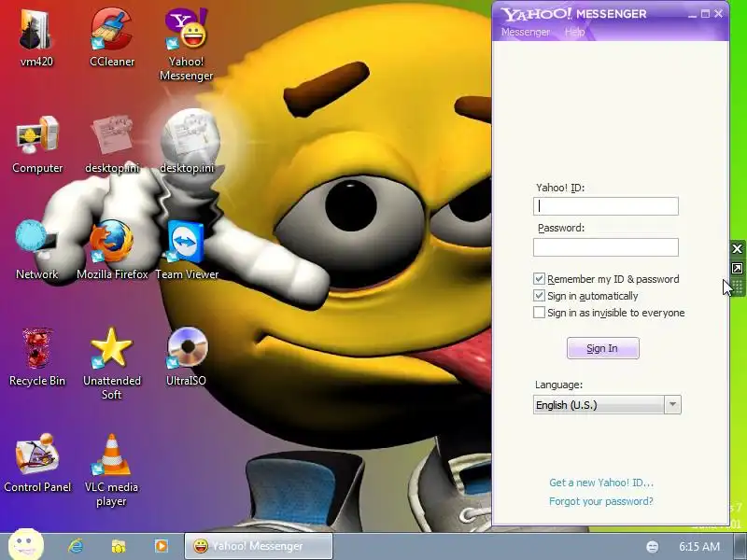Viewport: 747px width, 560px height.
Task: Click the Yahoo! ID input field
Action: click(x=605, y=206)
